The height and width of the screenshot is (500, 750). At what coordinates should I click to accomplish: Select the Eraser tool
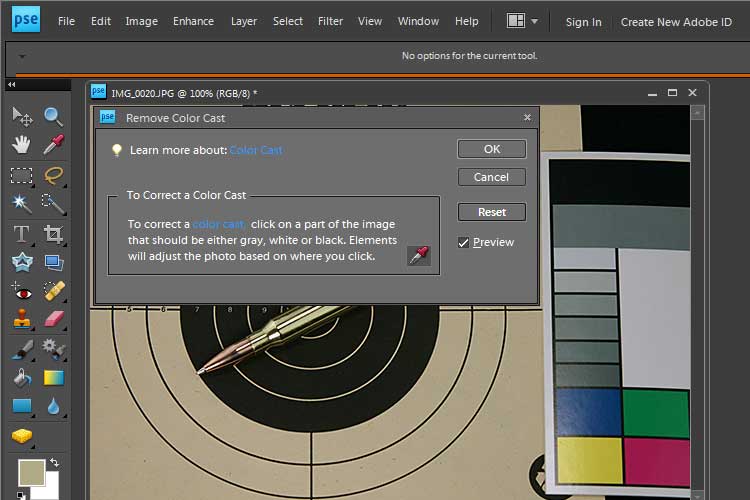[54, 319]
